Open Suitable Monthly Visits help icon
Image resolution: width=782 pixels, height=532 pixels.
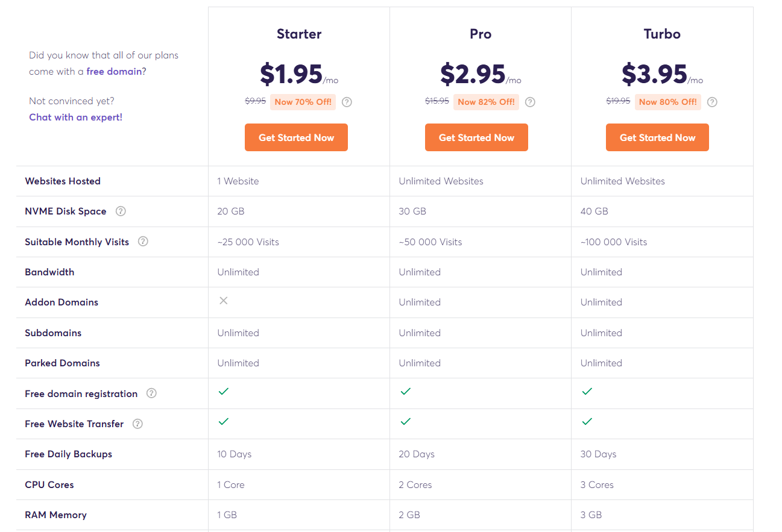(143, 242)
